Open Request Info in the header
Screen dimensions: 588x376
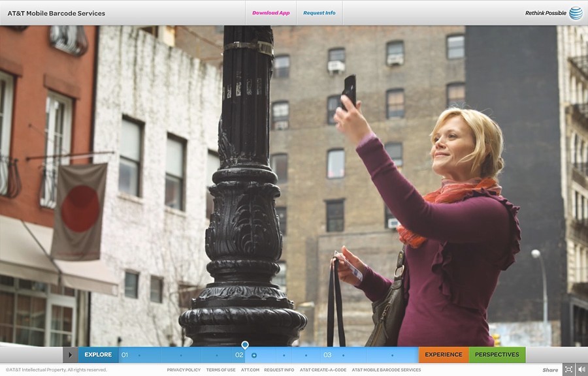319,13
